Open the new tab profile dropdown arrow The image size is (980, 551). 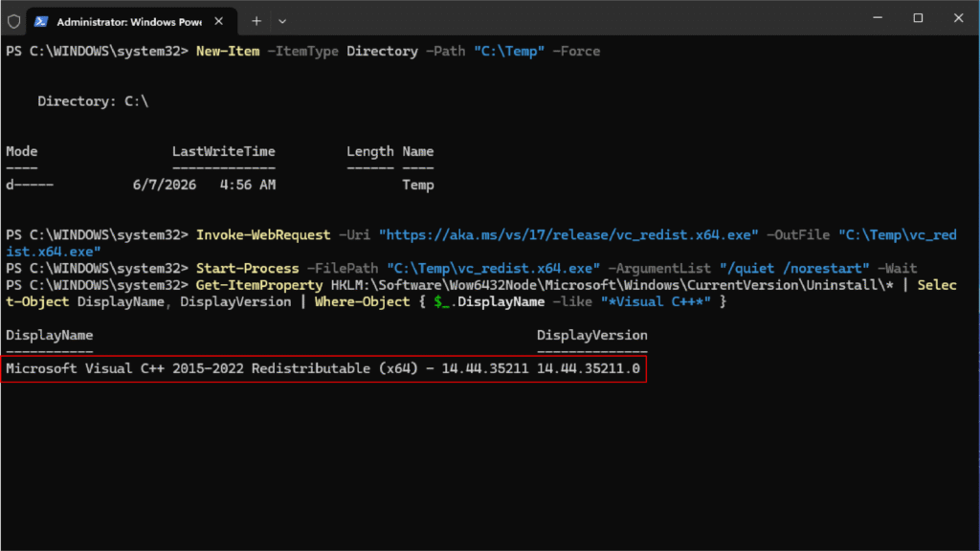(x=282, y=21)
